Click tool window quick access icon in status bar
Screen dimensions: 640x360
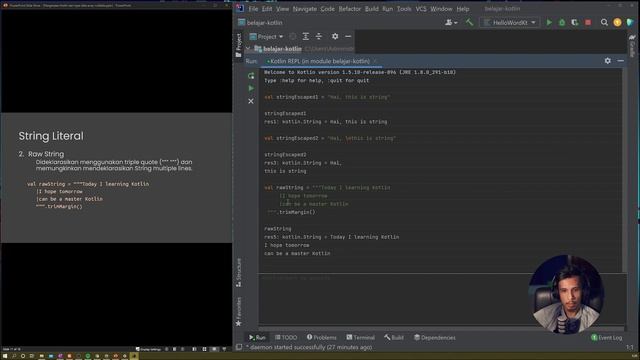click(239, 347)
